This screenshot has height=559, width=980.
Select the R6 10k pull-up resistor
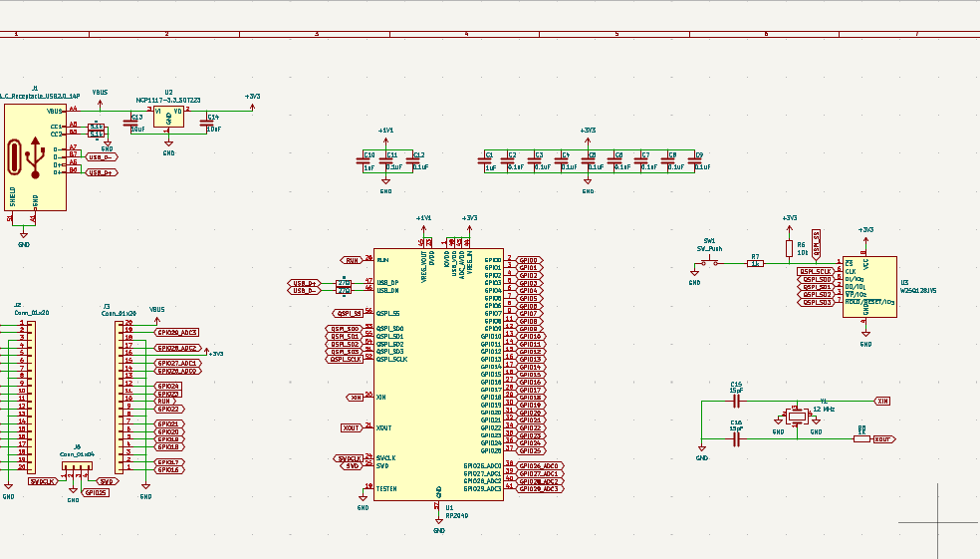(790, 247)
